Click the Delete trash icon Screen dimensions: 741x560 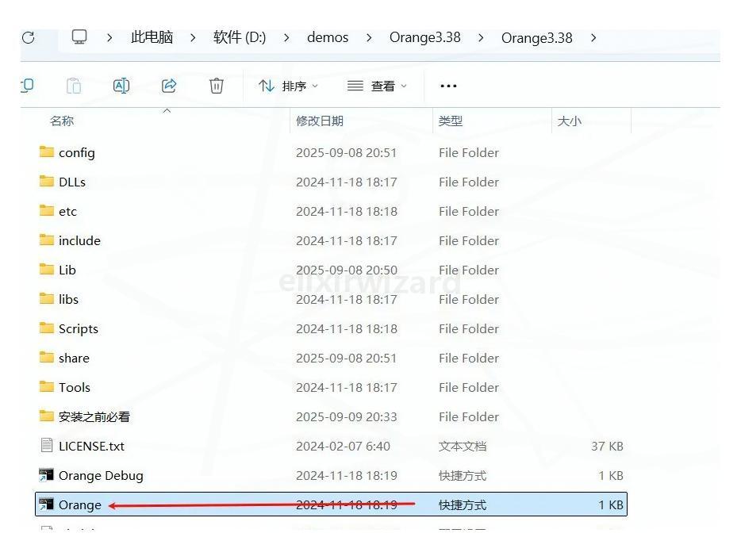coord(216,86)
